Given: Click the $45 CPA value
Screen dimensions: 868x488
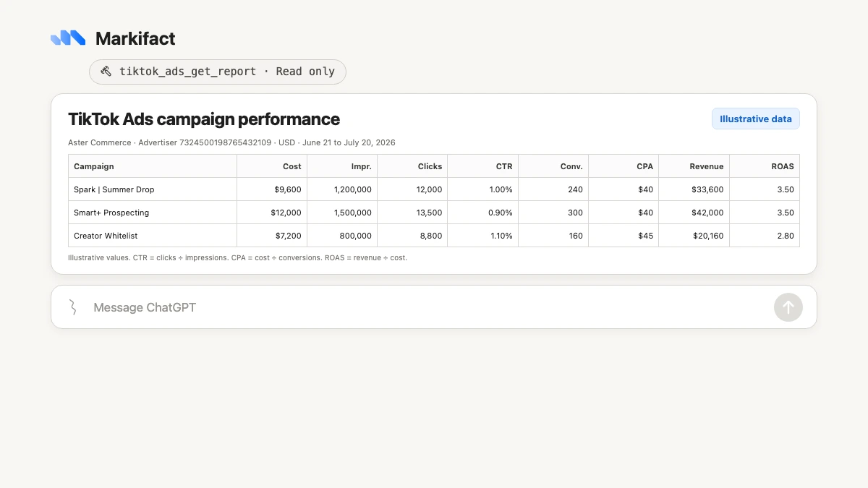Looking at the screenshot, I should coord(646,236).
